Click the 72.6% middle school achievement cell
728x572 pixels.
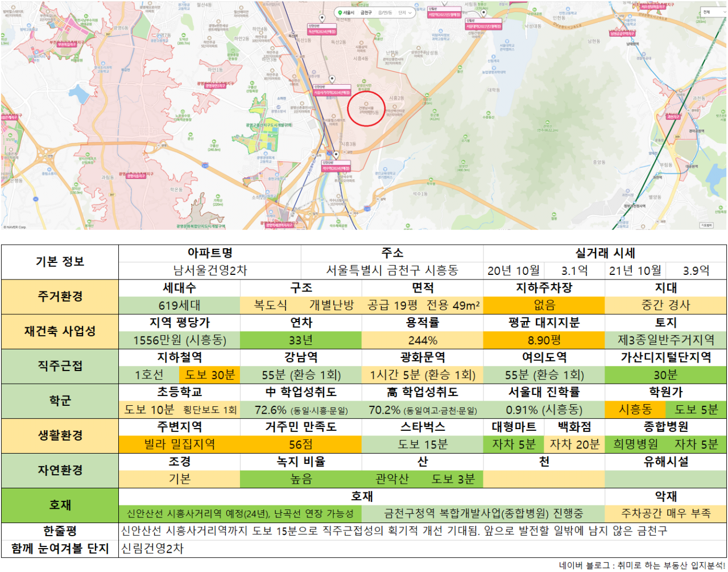tap(301, 409)
